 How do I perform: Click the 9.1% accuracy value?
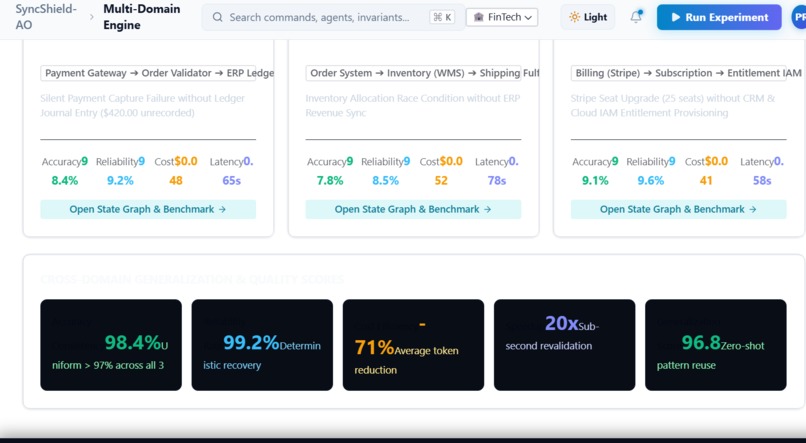point(595,180)
